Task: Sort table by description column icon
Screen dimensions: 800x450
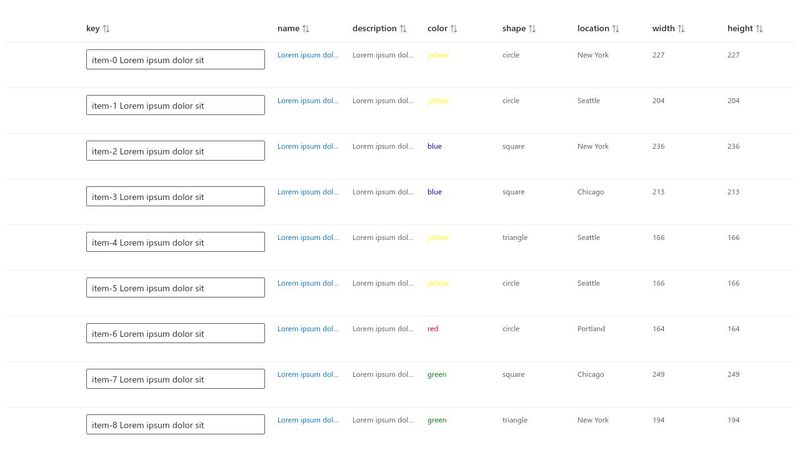Action: [403, 29]
